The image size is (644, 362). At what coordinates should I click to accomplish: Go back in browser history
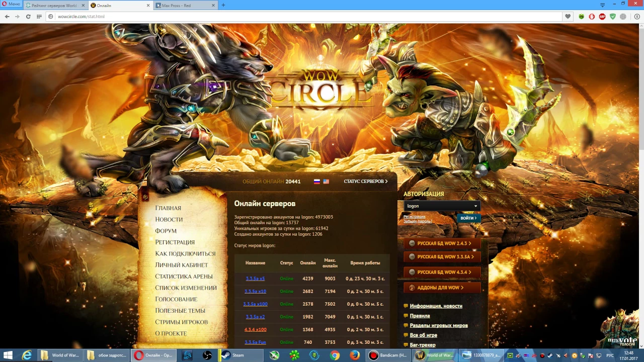click(x=7, y=17)
